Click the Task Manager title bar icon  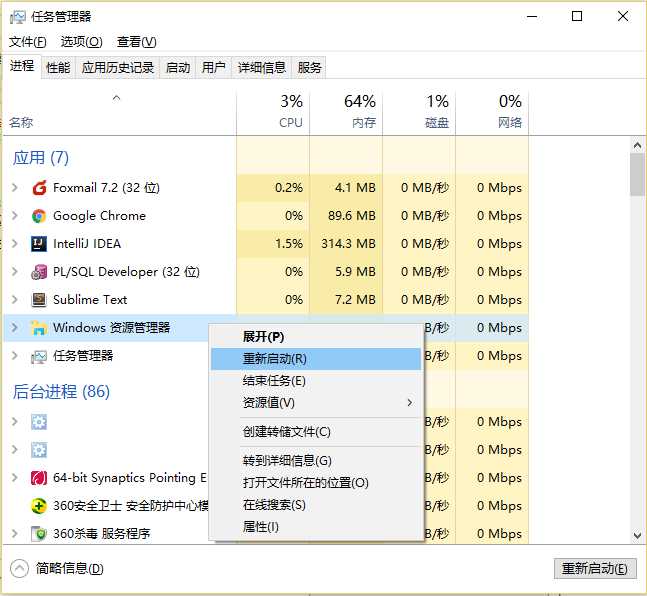(17, 17)
